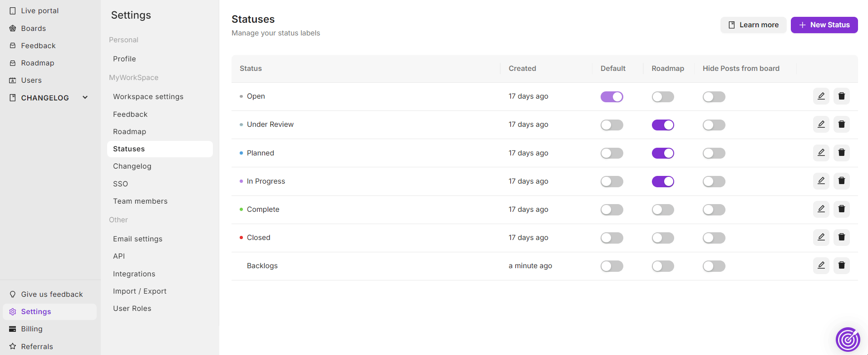Enable Default toggle for Planned
This screenshot has height=355, width=868.
[612, 153]
